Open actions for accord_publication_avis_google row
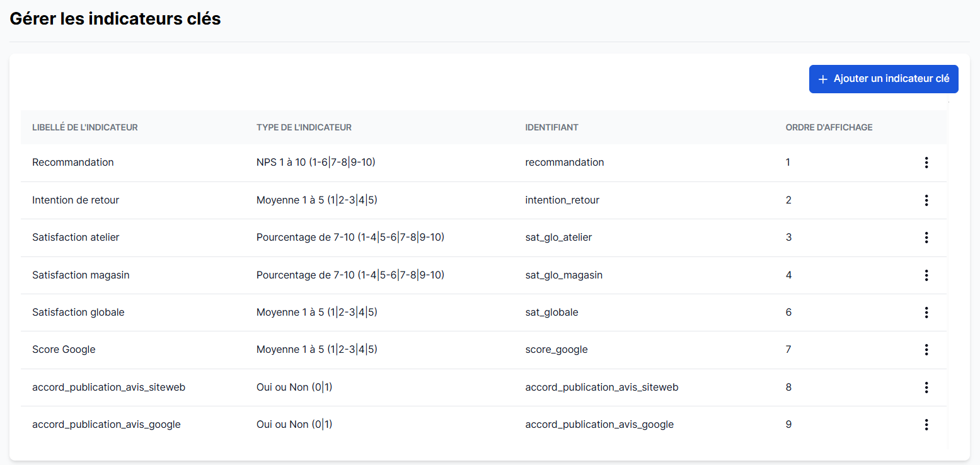Screen dimensions: 980x465 (x=926, y=425)
